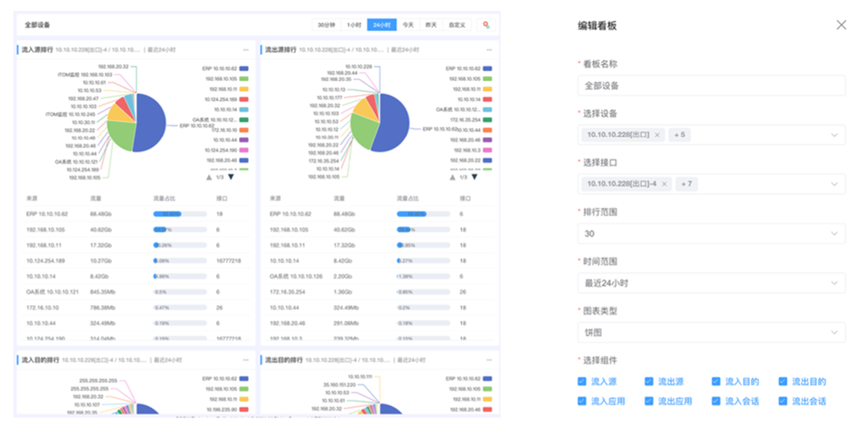Go to next legend page in 流入源排行
Viewport: 868px width, 429px height.
click(230, 176)
